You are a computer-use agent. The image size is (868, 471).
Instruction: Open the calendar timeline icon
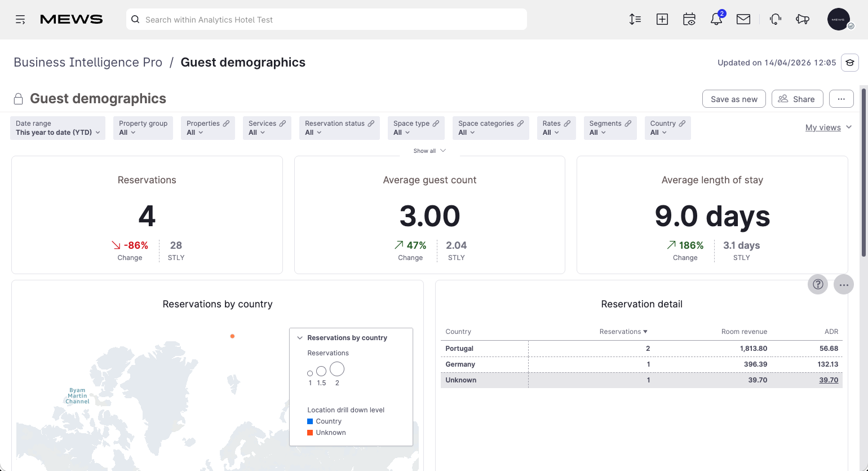click(689, 19)
